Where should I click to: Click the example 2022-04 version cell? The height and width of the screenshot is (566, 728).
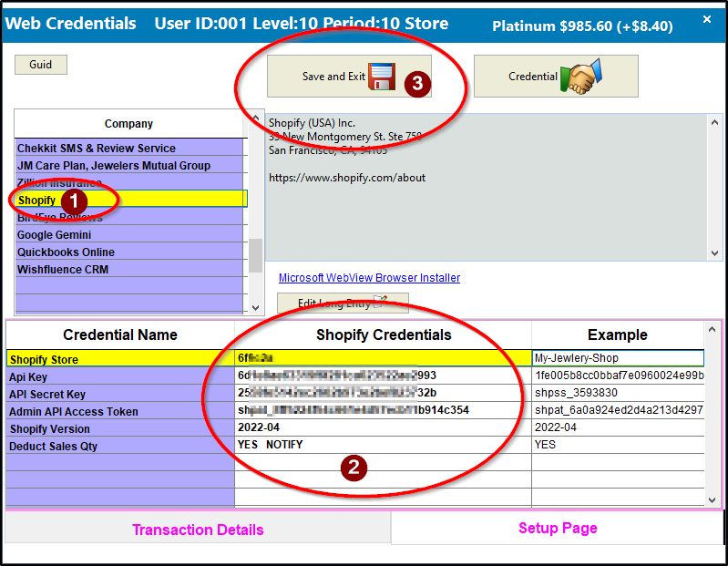pyautogui.click(x=618, y=427)
